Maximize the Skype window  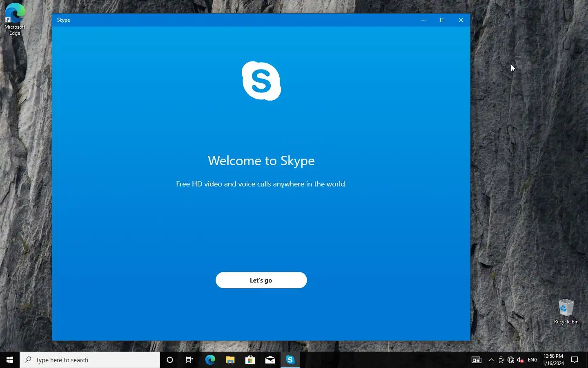click(442, 20)
